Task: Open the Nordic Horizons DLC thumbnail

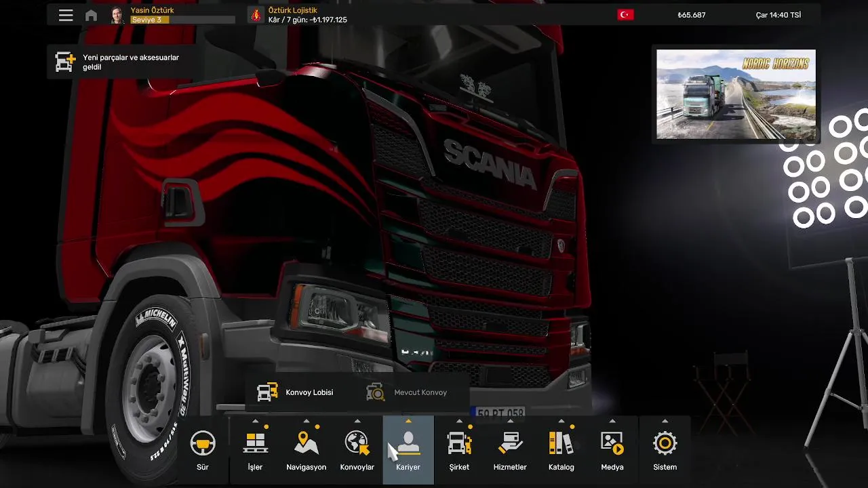Action: [x=736, y=94]
